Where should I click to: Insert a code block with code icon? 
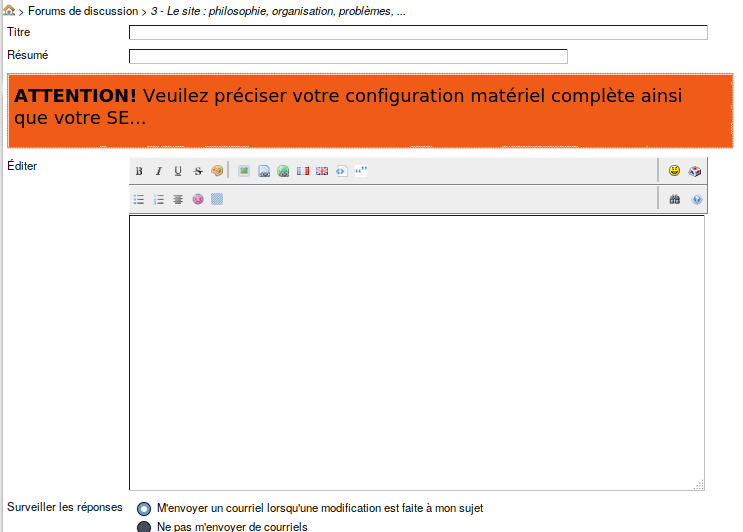(342, 171)
